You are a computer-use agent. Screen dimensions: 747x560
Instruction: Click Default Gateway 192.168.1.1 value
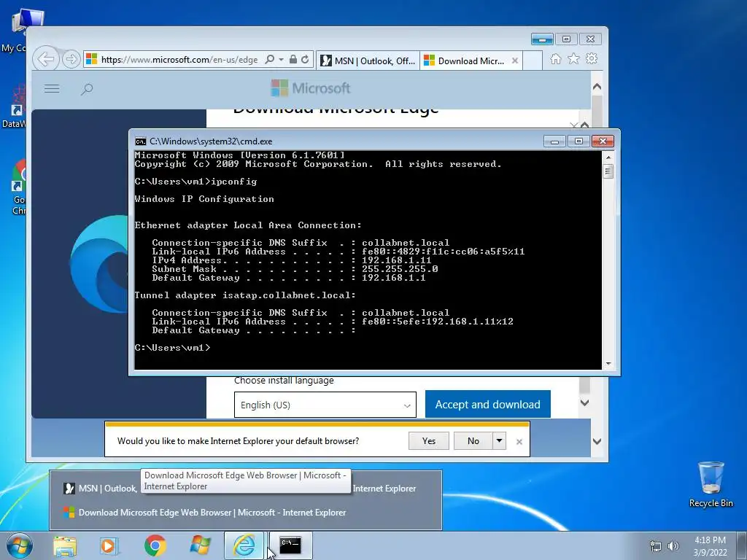tap(393, 278)
